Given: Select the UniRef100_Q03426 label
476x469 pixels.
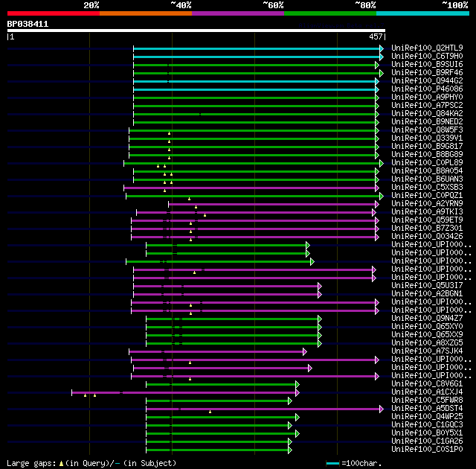Looking at the screenshot, I should 427,237.
